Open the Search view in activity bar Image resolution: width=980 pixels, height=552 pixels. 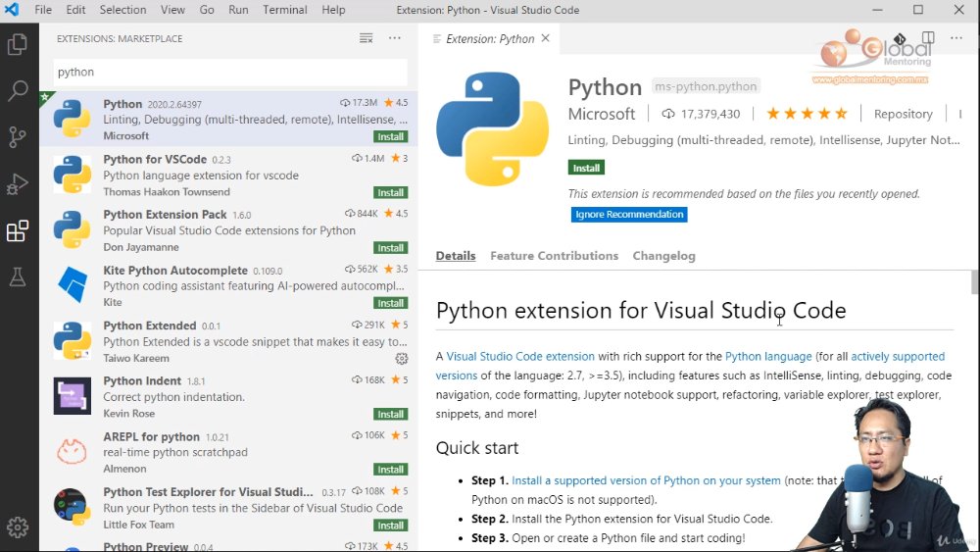[18, 90]
